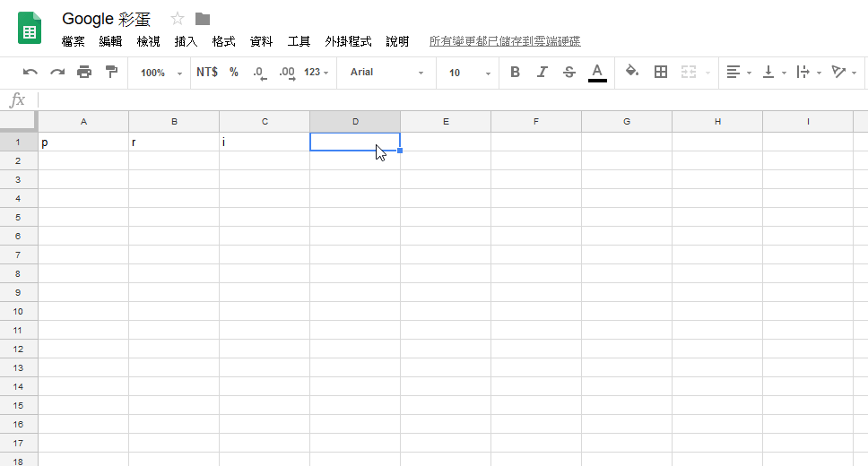Toggle strikethrough formatting

click(569, 72)
